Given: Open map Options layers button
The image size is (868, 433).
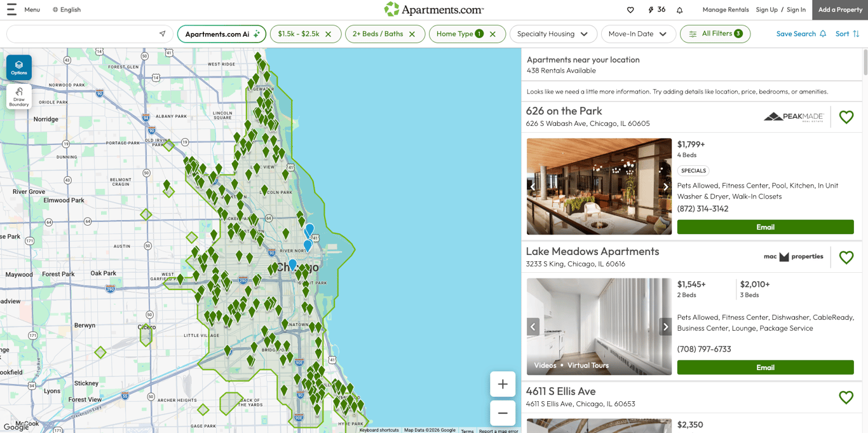Looking at the screenshot, I should click(x=19, y=67).
